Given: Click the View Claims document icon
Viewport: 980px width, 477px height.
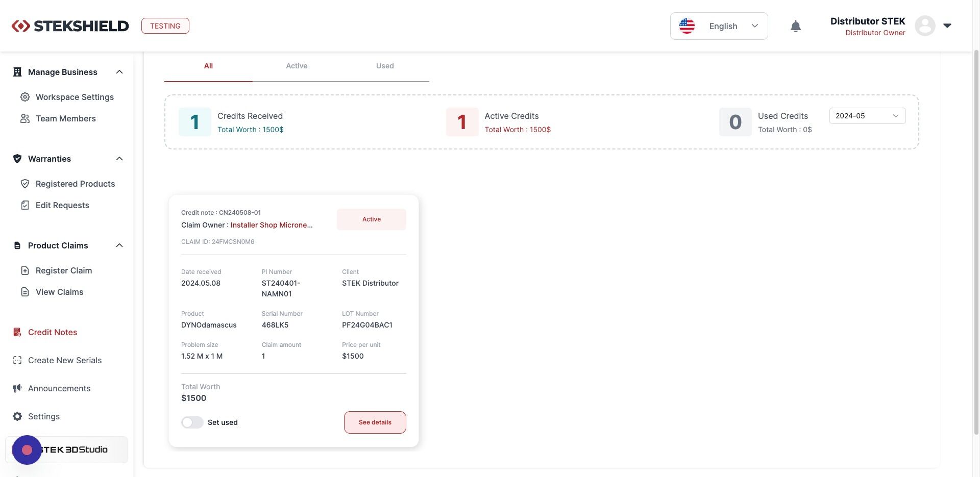Looking at the screenshot, I should point(24,292).
